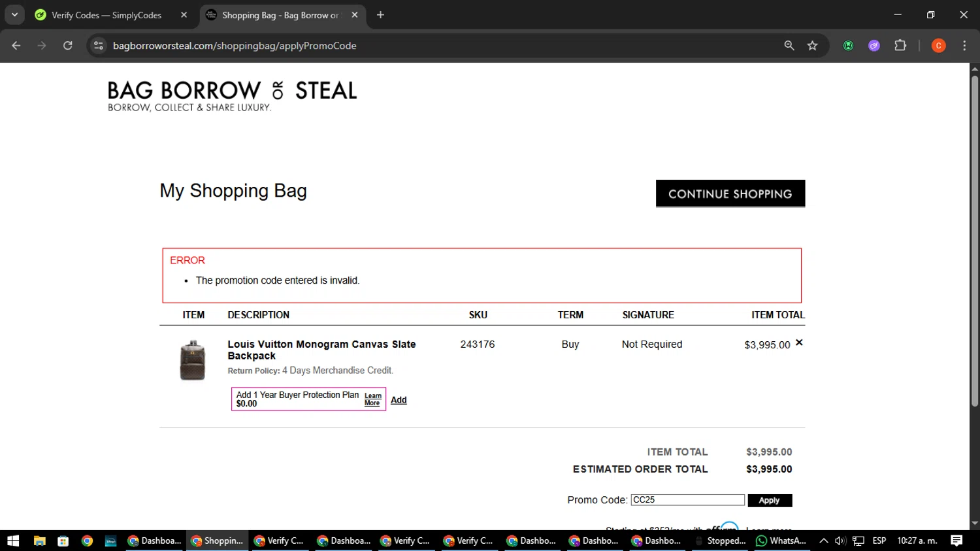Select the Shopping Bag browser tab
980x551 pixels.
coord(282,15)
